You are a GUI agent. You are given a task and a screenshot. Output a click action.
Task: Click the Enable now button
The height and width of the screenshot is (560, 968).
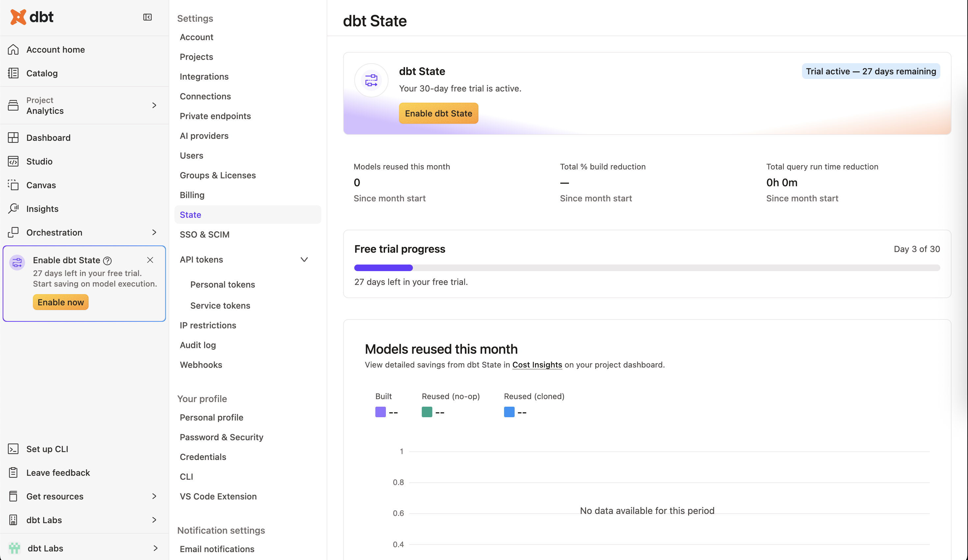coord(61,302)
